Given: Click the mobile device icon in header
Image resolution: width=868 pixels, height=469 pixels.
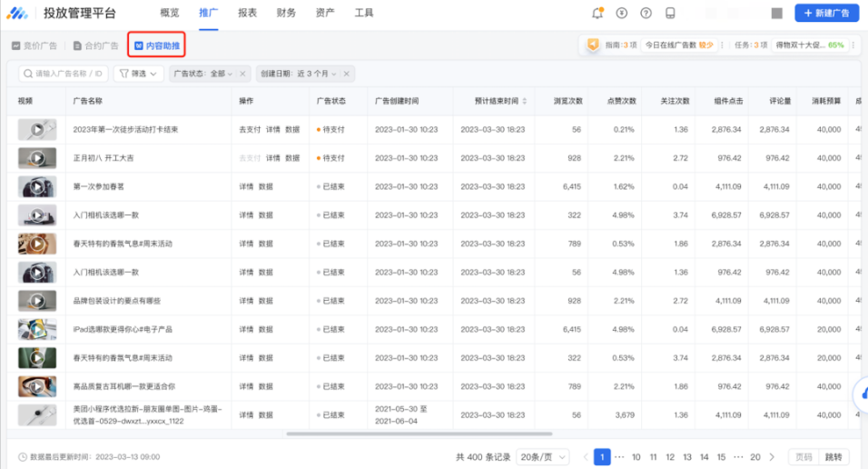Looking at the screenshot, I should point(670,13).
